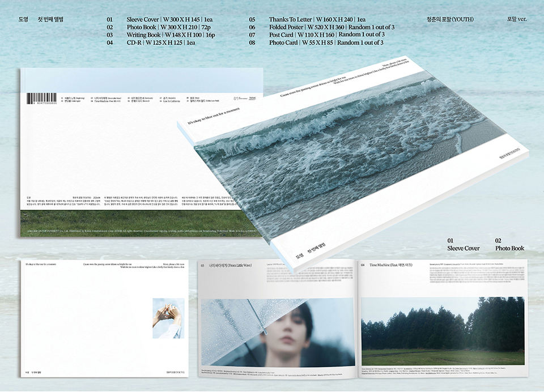Open the blurred umbrella portrait photo
The height and width of the screenshot is (392, 544).
coord(278,333)
